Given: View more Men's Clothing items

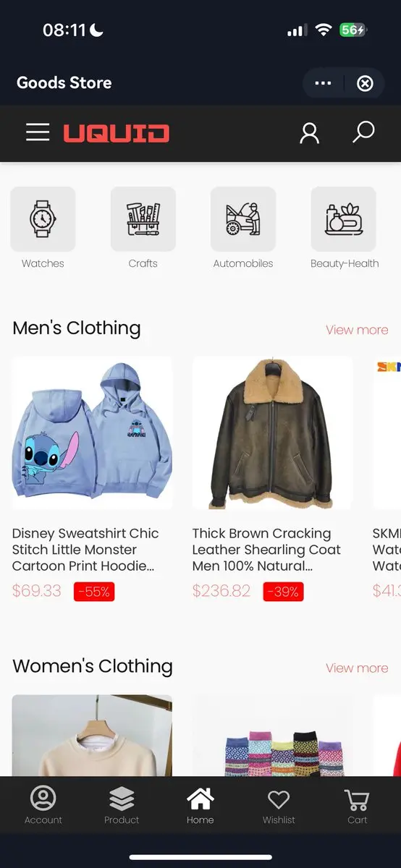Looking at the screenshot, I should [357, 330].
